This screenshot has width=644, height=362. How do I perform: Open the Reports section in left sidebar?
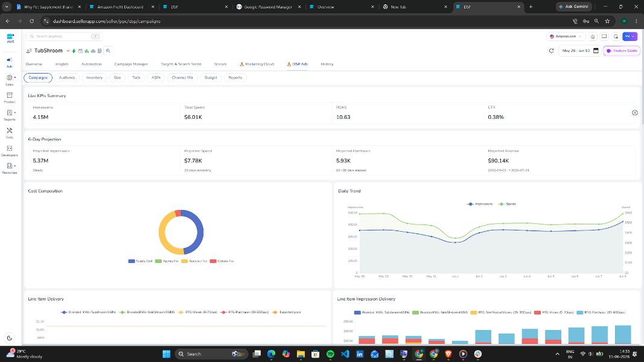[x=10, y=115]
